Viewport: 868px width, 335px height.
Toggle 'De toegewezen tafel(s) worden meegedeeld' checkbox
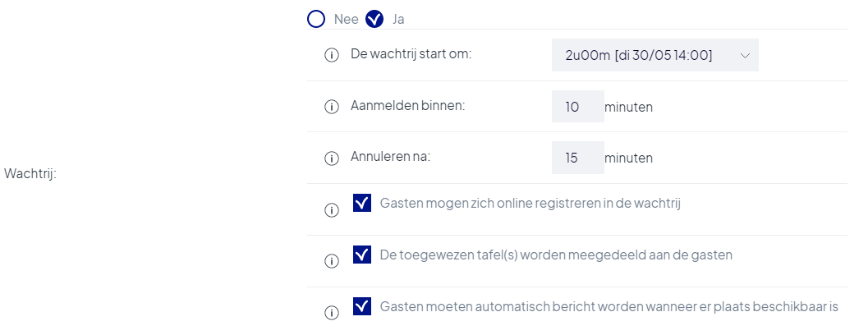[x=362, y=255]
